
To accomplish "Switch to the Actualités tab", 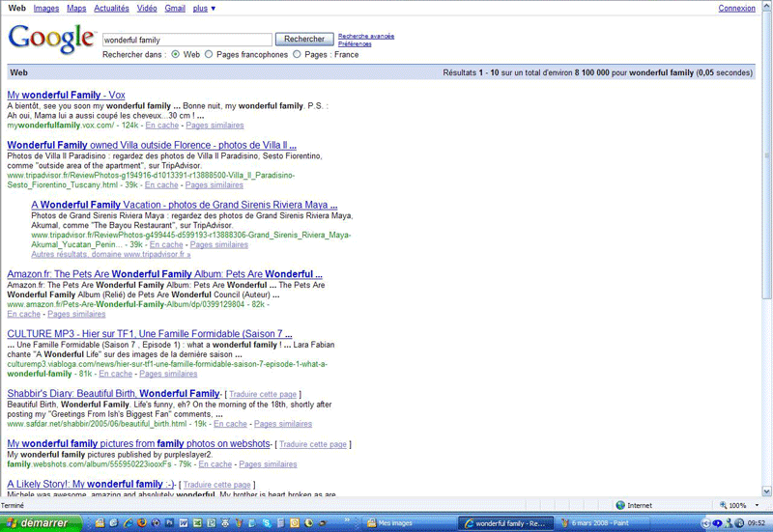I will click(x=111, y=8).
